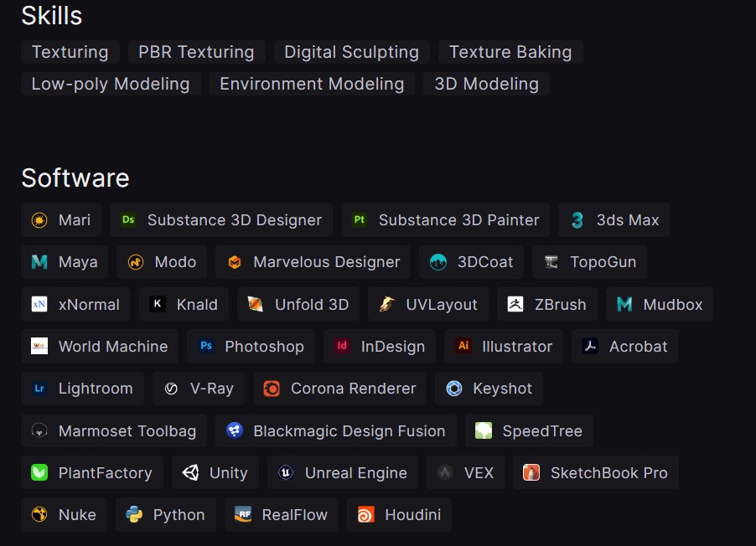
Task: Click the "Marvelous Designer" label text
Action: [x=327, y=262]
